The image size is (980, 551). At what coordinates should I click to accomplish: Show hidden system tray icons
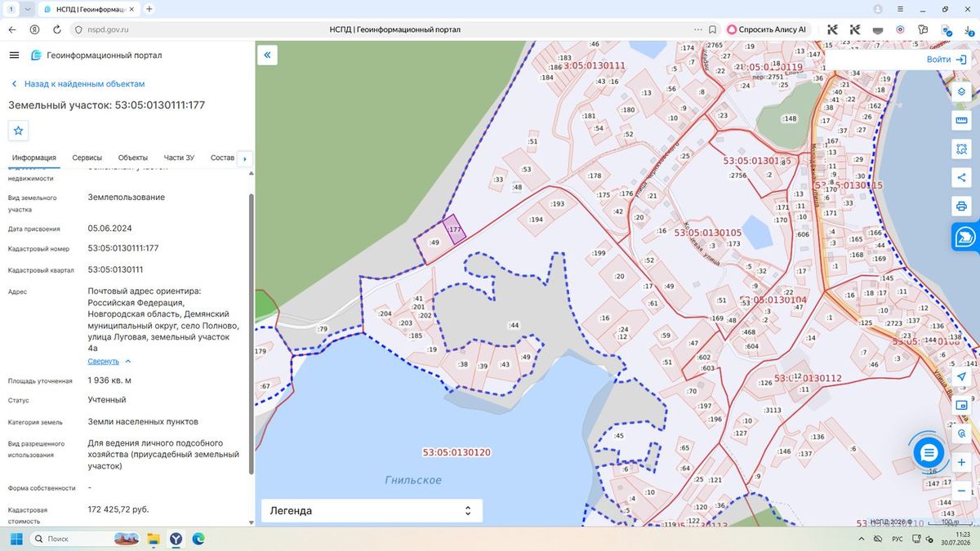pos(862,540)
